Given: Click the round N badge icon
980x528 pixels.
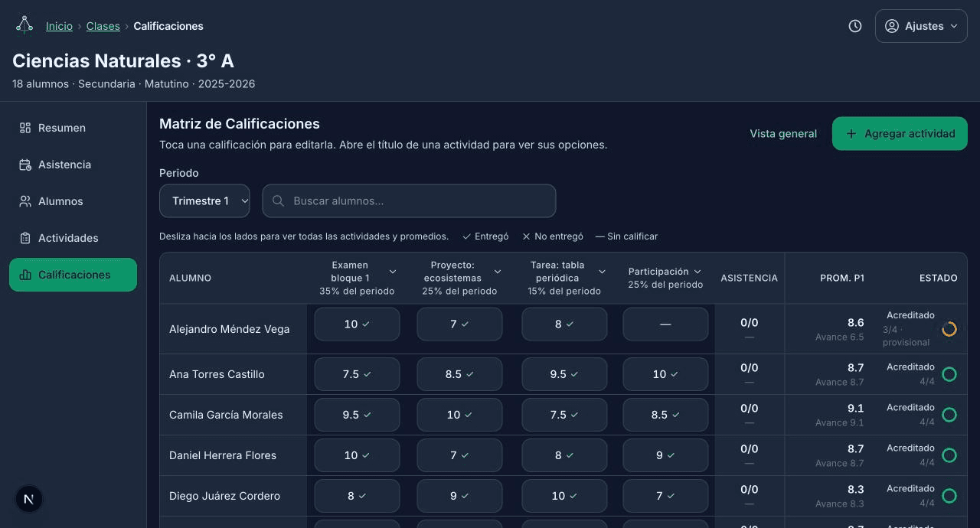Looking at the screenshot, I should (29, 499).
